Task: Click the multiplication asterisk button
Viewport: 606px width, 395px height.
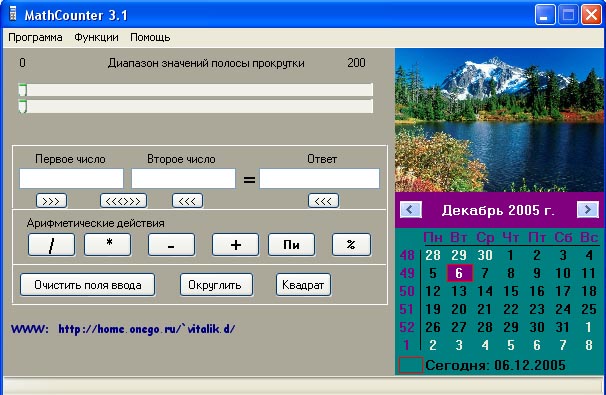Action: click(108, 245)
